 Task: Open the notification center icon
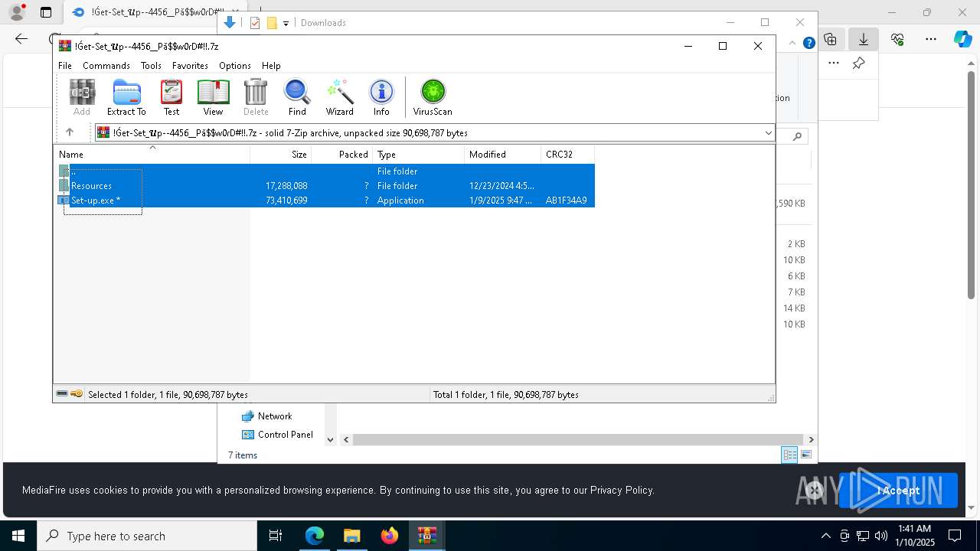pyautogui.click(x=955, y=536)
